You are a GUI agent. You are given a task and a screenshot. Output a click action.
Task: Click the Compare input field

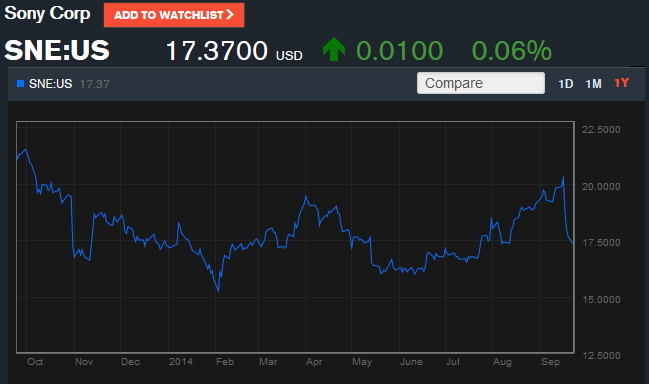coord(481,83)
